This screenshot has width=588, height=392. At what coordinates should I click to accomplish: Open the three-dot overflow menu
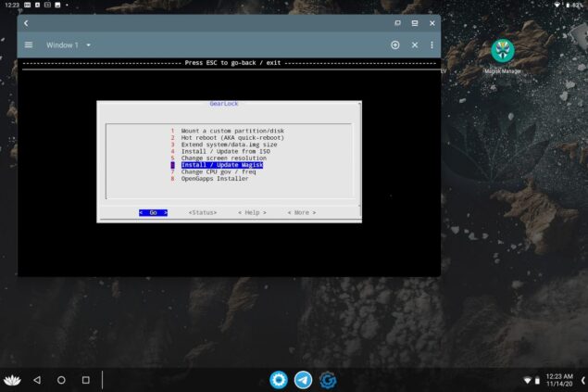432,44
